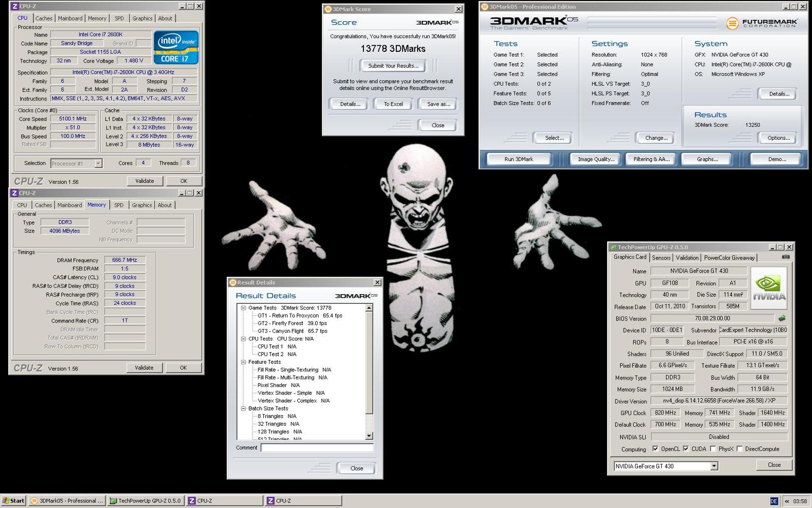Select GT1 - Return To Proxycon row
This screenshot has height=508, width=812.
(300, 315)
